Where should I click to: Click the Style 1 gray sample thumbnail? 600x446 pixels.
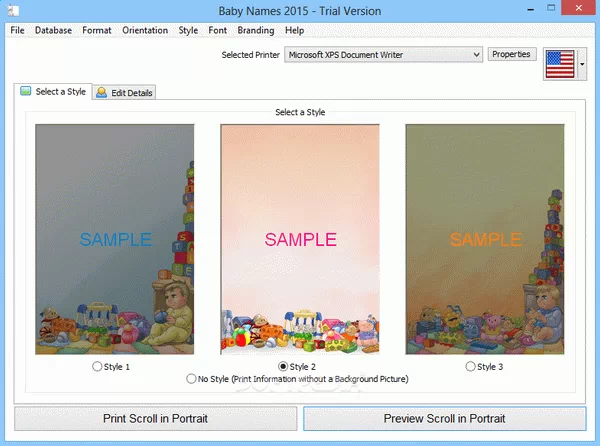(115, 239)
